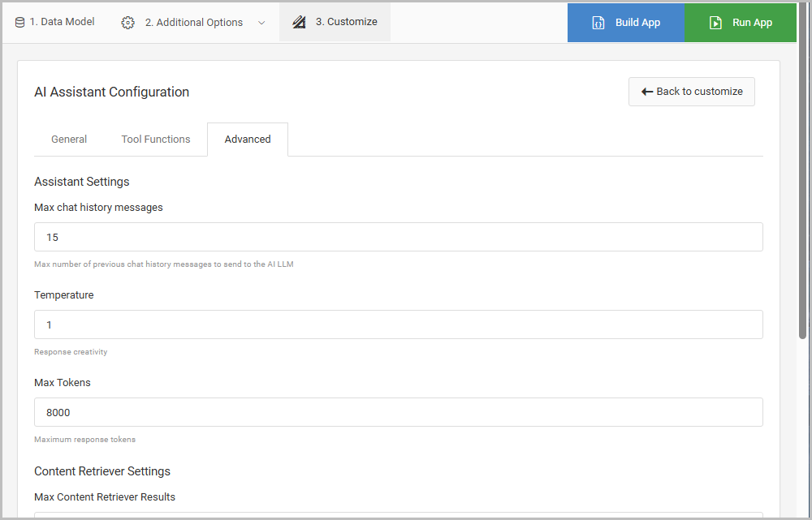Image resolution: width=812 pixels, height=520 pixels.
Task: Click the Build App code-file icon
Action: 598,23
